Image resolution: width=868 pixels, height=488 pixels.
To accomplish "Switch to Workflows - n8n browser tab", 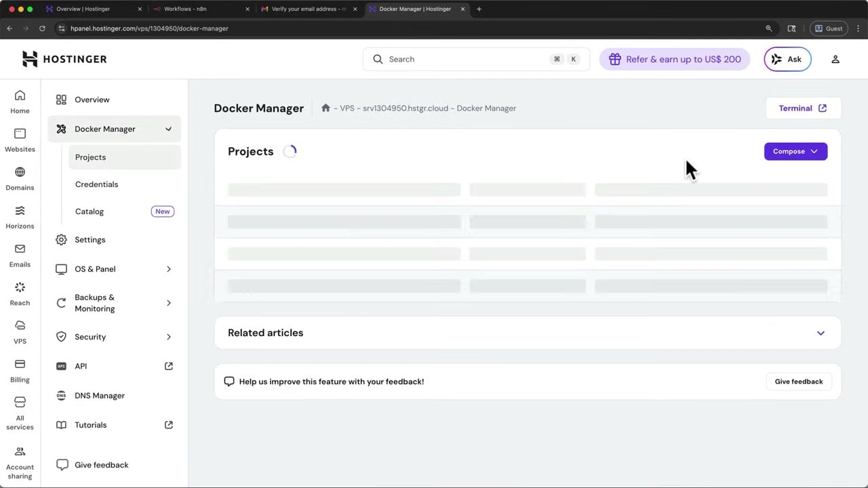I will [201, 9].
